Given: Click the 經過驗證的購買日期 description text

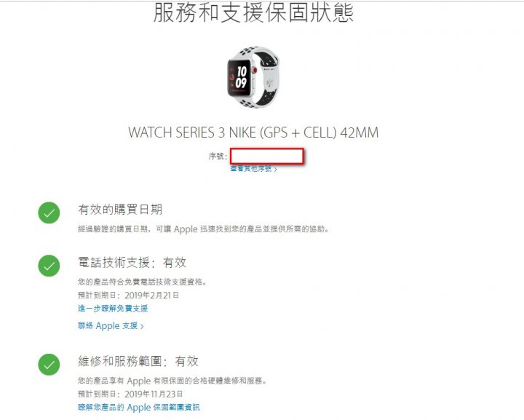Looking at the screenshot, I should (203, 229).
